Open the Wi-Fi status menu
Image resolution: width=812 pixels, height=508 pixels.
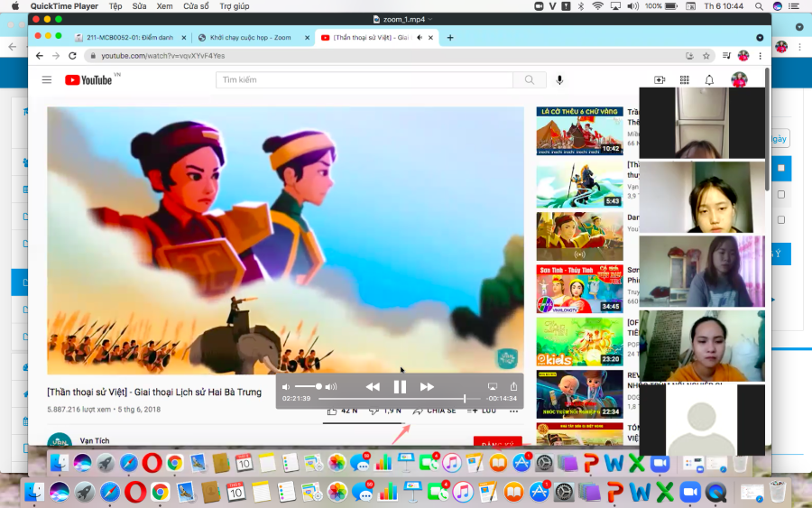pos(597,6)
